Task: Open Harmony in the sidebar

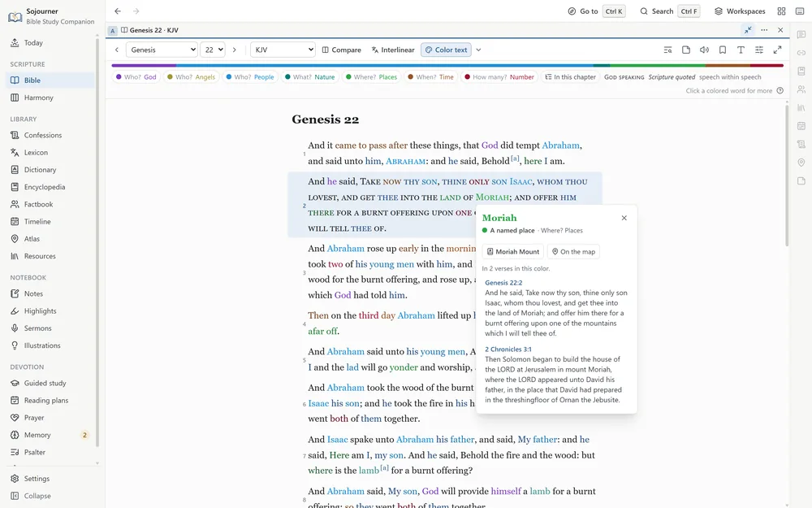Action: [49, 98]
